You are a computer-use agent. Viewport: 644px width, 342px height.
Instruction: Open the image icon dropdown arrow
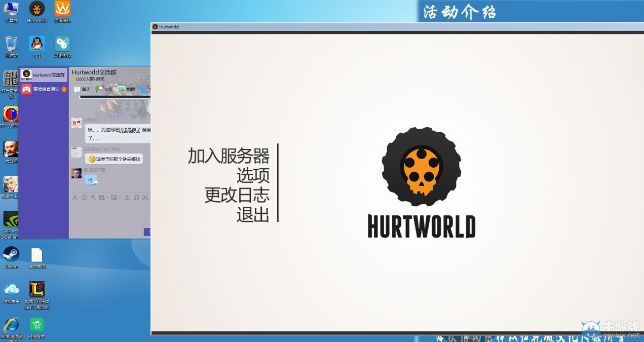[x=120, y=198]
